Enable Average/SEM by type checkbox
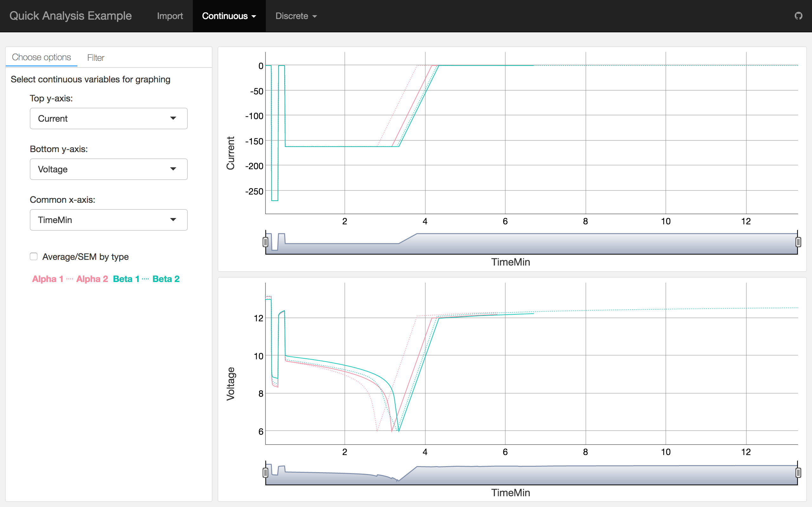Viewport: 812px width, 507px height. point(34,257)
